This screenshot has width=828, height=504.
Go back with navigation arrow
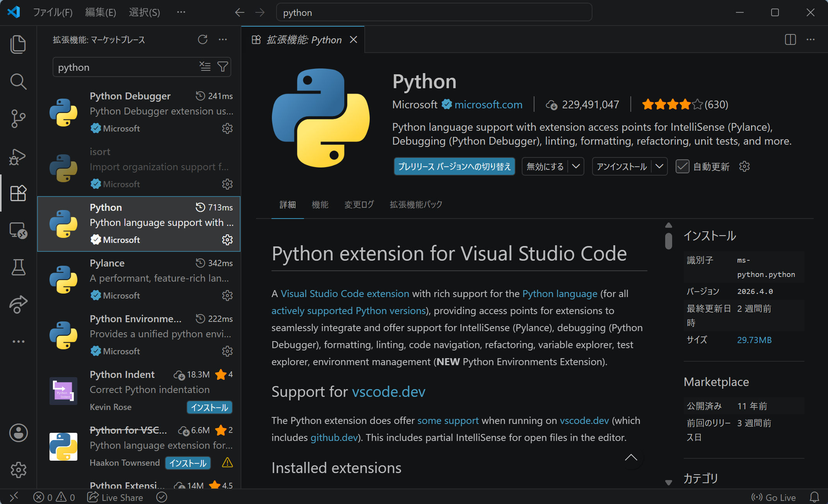240,12
